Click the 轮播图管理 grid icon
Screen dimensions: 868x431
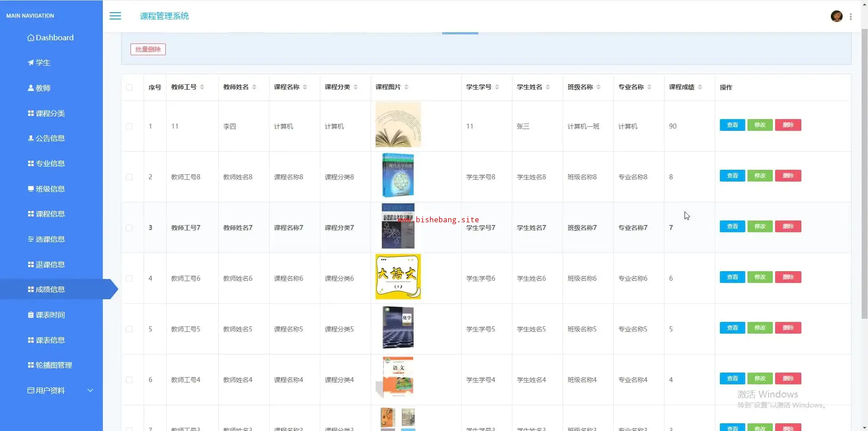(x=31, y=365)
